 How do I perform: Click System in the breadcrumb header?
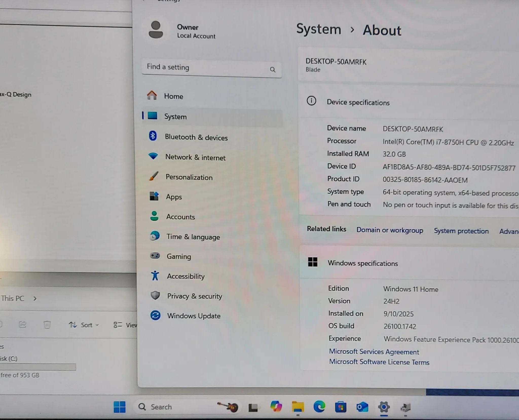(x=319, y=29)
